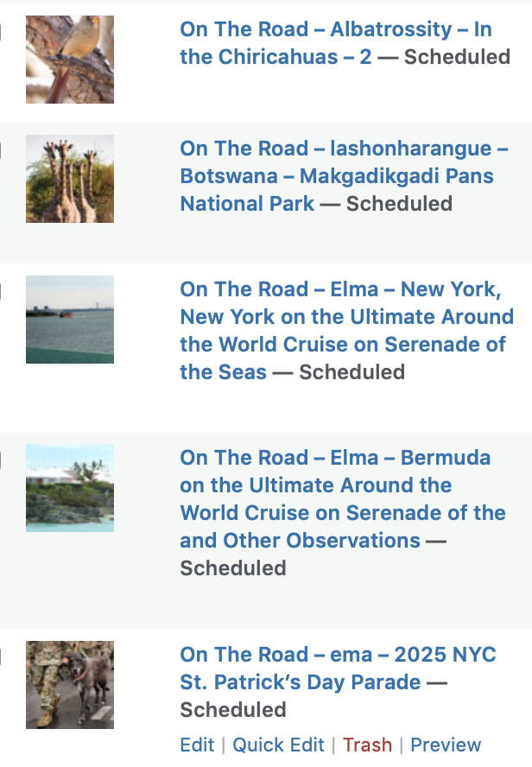Trash the St. Patrick's Day Parade post
Viewport: 532px width, 767px height.
point(367,745)
